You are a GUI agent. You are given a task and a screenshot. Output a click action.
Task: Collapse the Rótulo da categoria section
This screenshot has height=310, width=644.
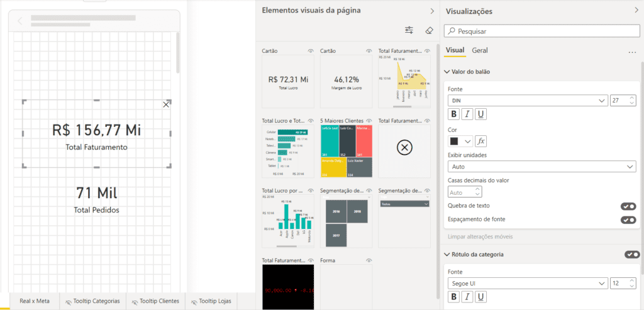tap(447, 255)
